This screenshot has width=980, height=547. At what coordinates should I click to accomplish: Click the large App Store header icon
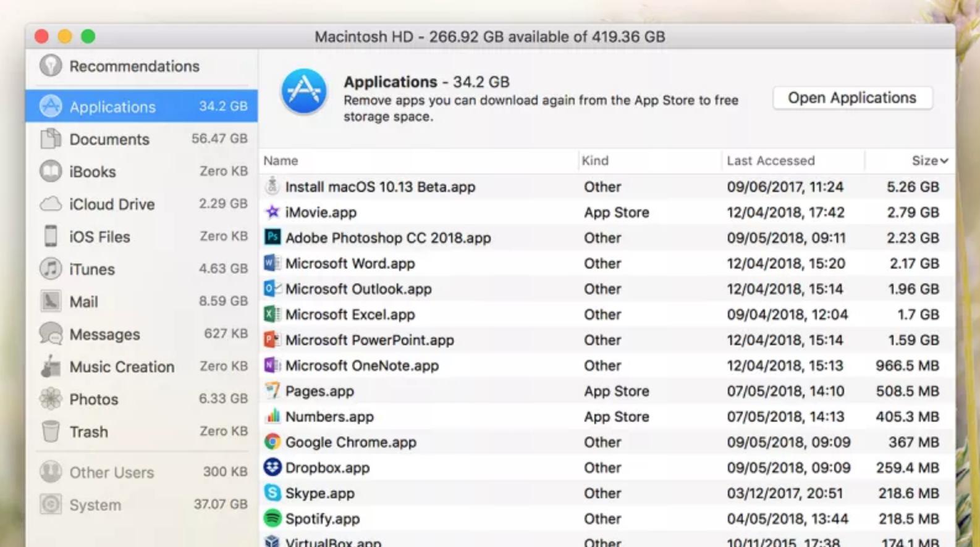click(303, 92)
